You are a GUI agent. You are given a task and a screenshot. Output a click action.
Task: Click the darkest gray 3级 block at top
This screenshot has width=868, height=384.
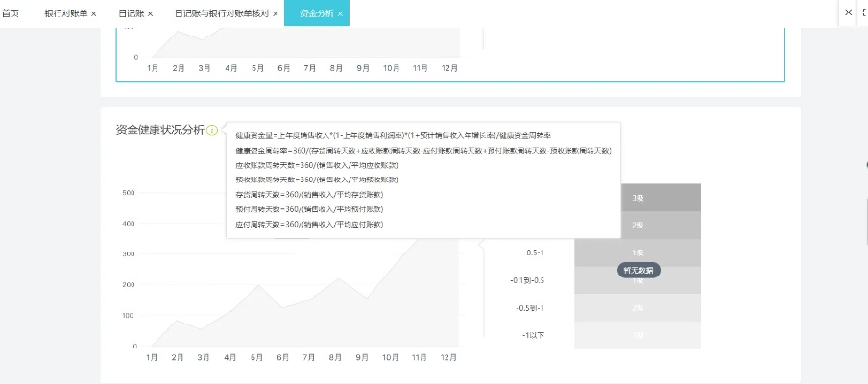[x=638, y=198]
